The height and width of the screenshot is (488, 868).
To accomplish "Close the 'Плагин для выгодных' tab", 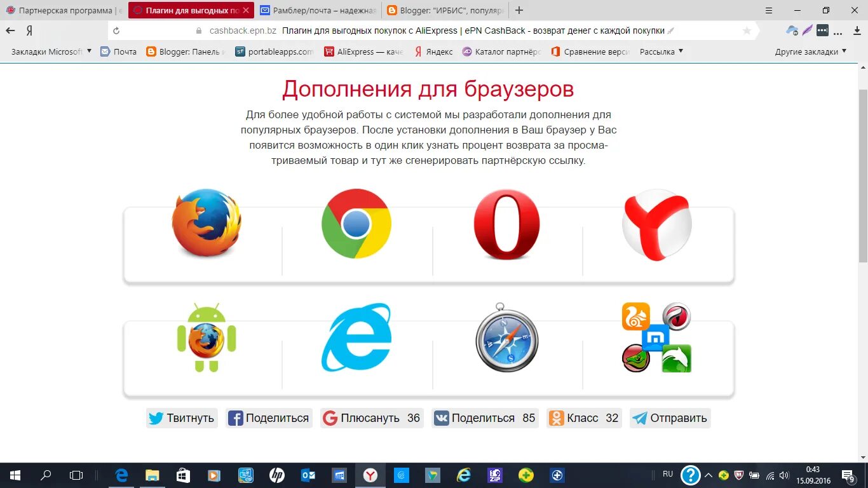I will point(246,10).
